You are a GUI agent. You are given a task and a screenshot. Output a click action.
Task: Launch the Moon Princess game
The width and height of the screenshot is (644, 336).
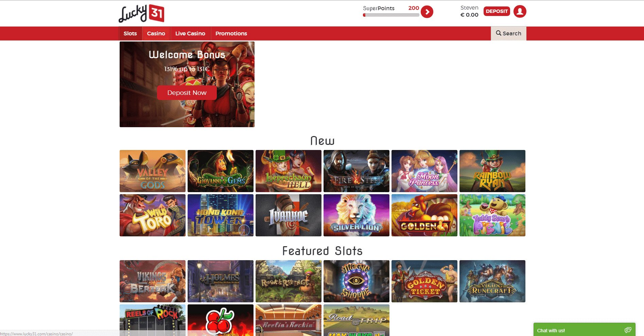click(x=424, y=171)
